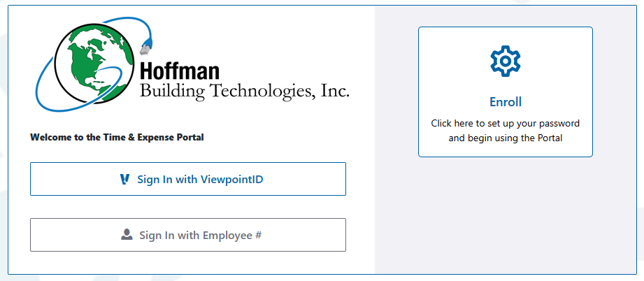The height and width of the screenshot is (281, 644).
Task: Click the Welcome to the Time & Expense Portal heading
Action: point(117,138)
